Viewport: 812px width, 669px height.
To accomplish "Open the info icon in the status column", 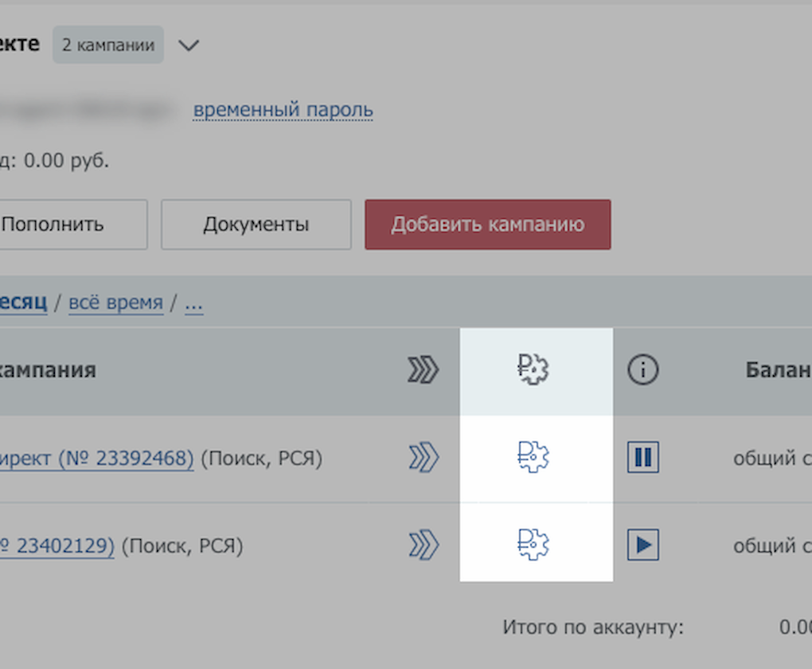I will 643,370.
